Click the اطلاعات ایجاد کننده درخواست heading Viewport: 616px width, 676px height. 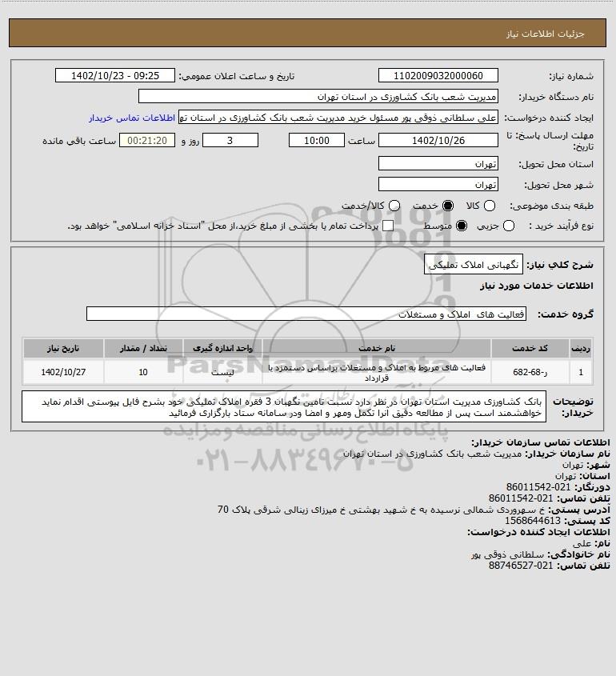(x=538, y=532)
